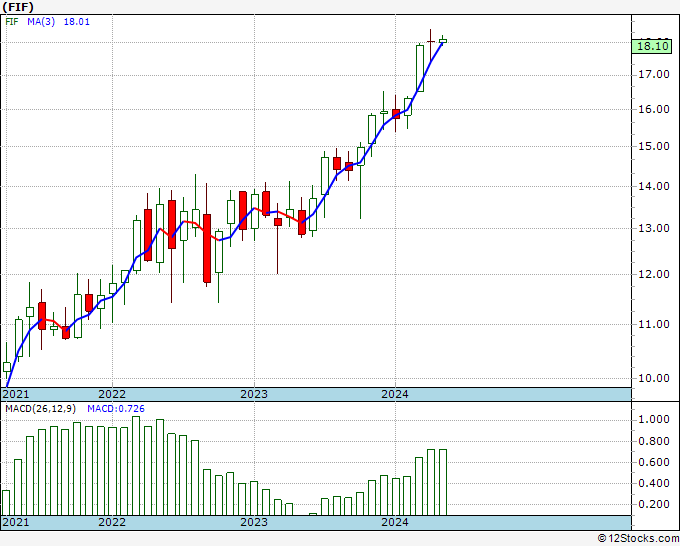Click the 0.800 MACD axis label
Screen dimensions: 680x546
(x=654, y=441)
